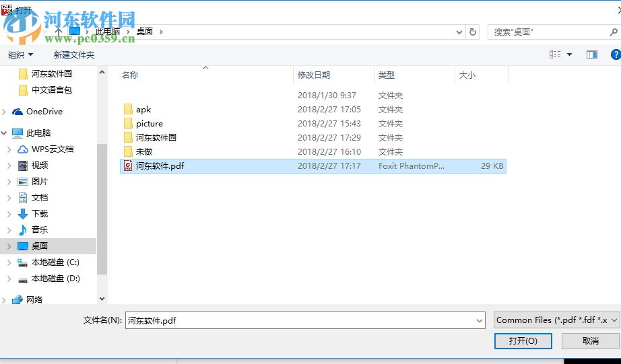Expand the chevron after 桌面 breadcrumb

pyautogui.click(x=161, y=32)
